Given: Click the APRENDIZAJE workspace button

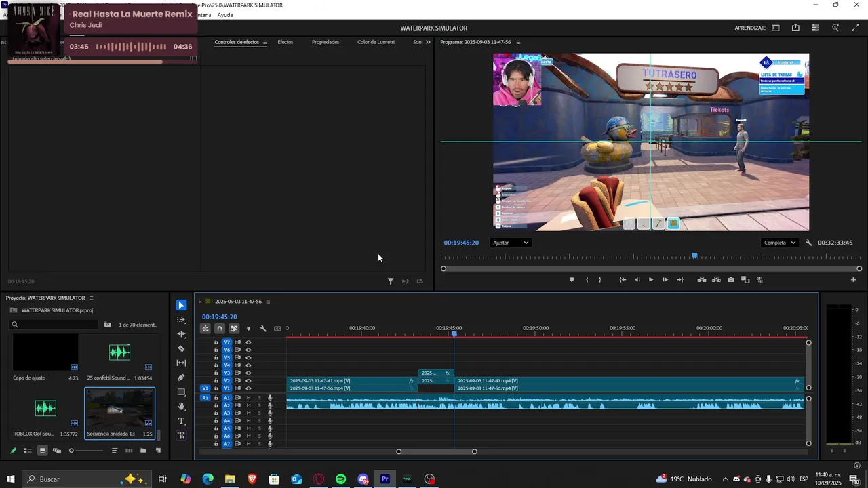Looking at the screenshot, I should click(x=750, y=28).
